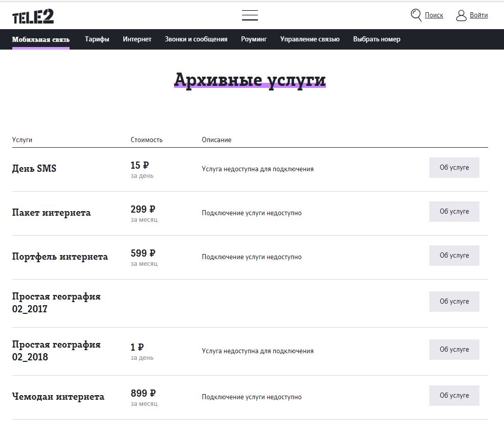504x435 pixels.
Task: Click the Войти login link
Action: [x=478, y=15]
